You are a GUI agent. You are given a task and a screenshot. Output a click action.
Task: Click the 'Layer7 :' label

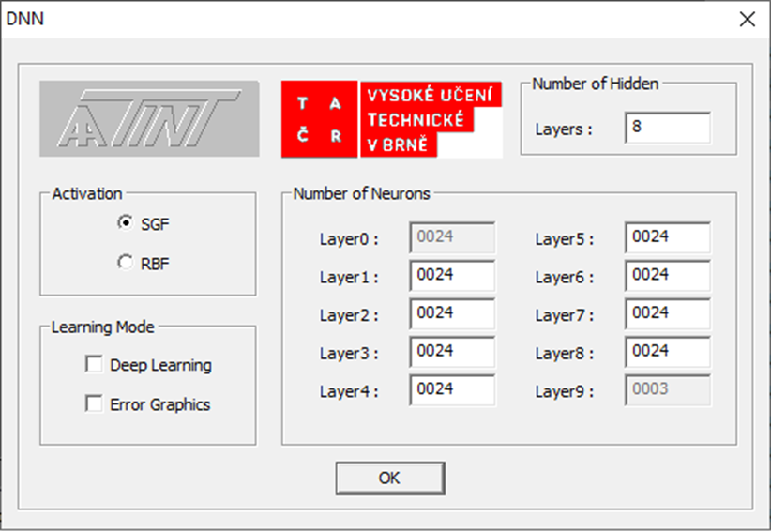point(565,315)
